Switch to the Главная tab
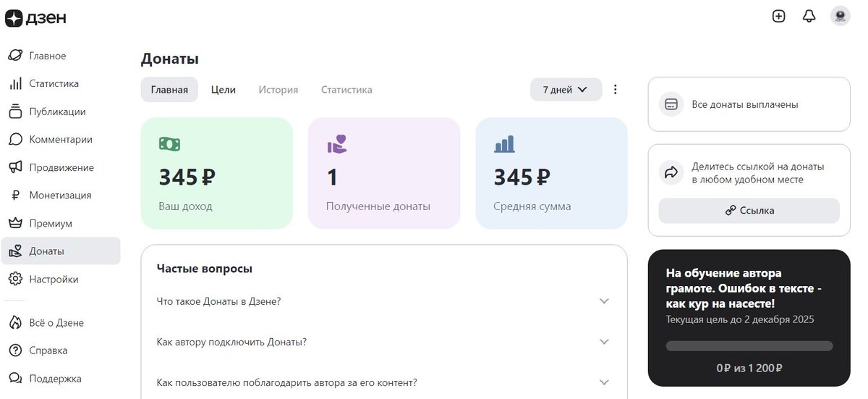Image resolution: width=868 pixels, height=399 pixels. (x=169, y=90)
